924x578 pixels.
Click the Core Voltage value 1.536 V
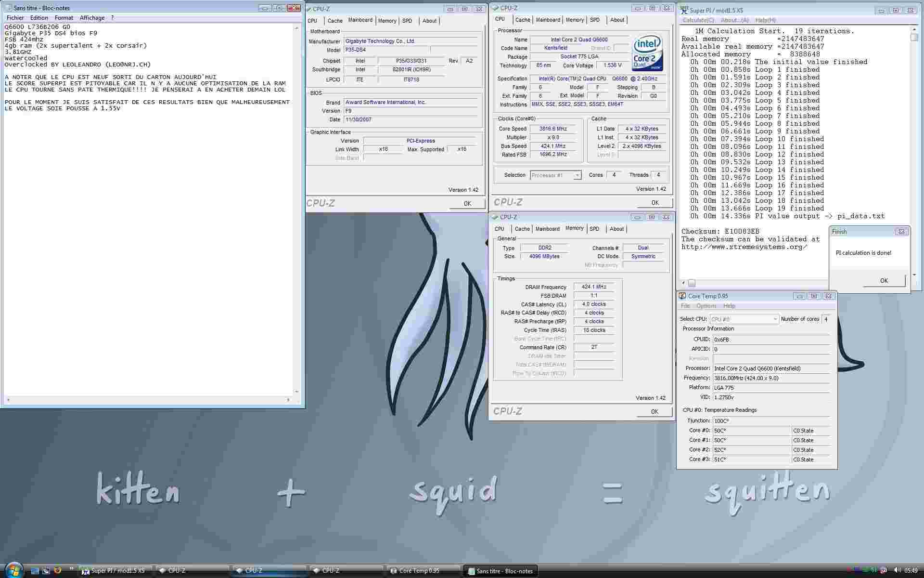(x=613, y=65)
